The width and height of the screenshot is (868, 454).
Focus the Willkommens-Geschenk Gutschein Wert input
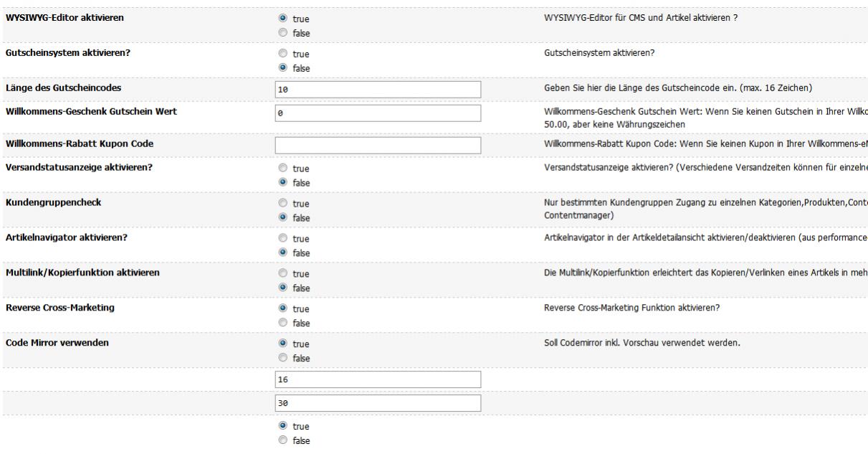pyautogui.click(x=377, y=113)
